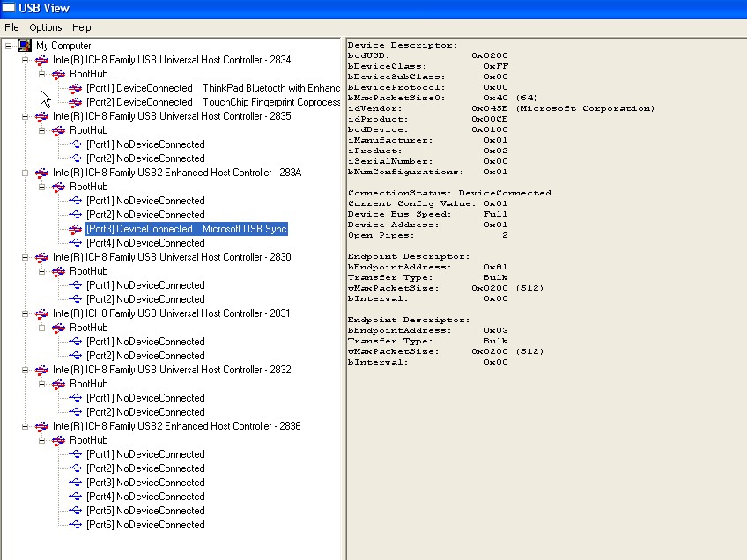747x560 pixels.
Task: Select My Computer tree label
Action: 63,46
